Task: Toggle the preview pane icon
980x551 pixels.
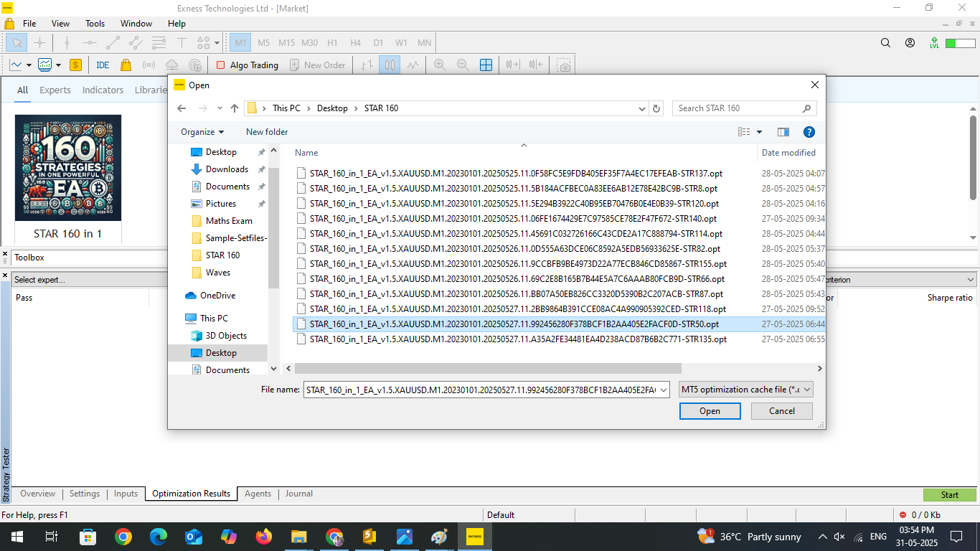Action: 783,132
